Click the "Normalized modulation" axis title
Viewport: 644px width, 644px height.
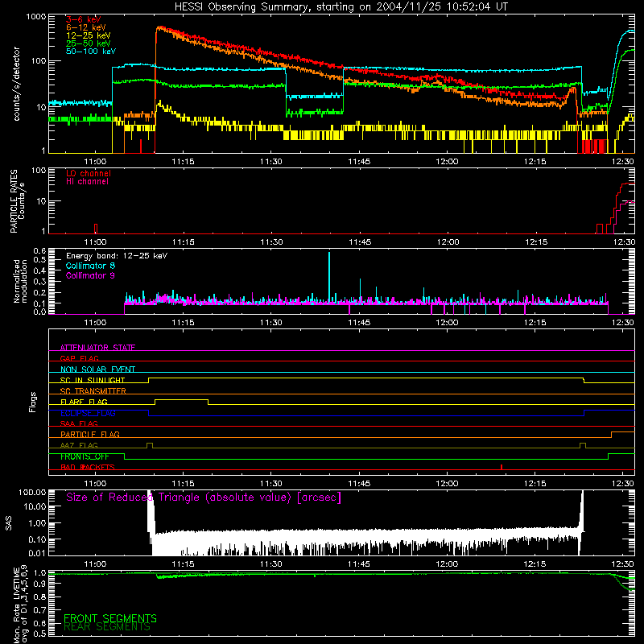(x=20, y=281)
